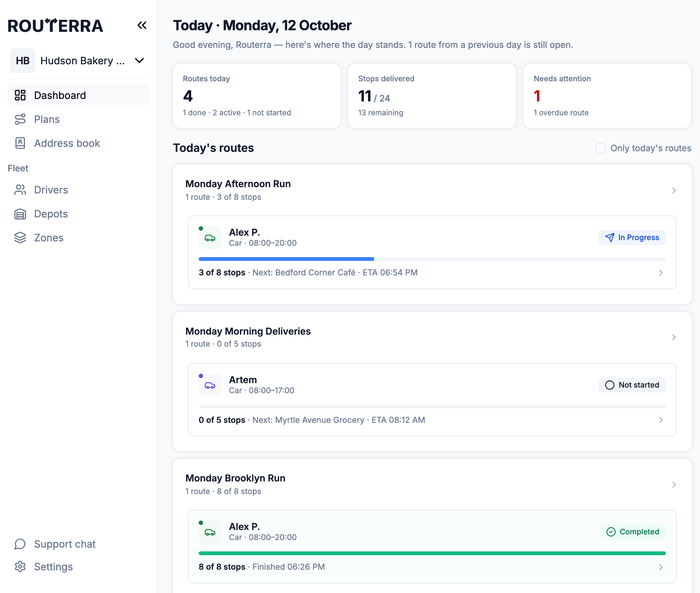Click the Artem driver name
The image size is (700, 593).
[243, 380]
